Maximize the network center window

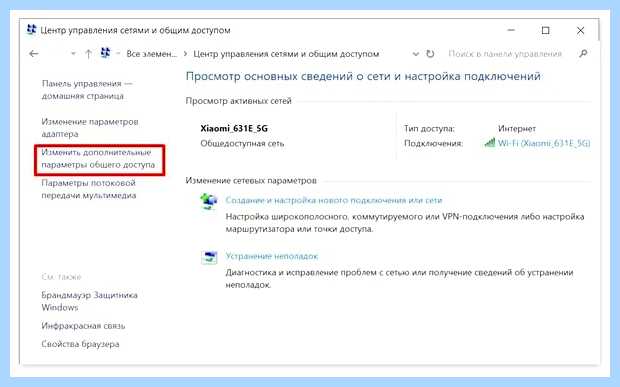tap(546, 30)
